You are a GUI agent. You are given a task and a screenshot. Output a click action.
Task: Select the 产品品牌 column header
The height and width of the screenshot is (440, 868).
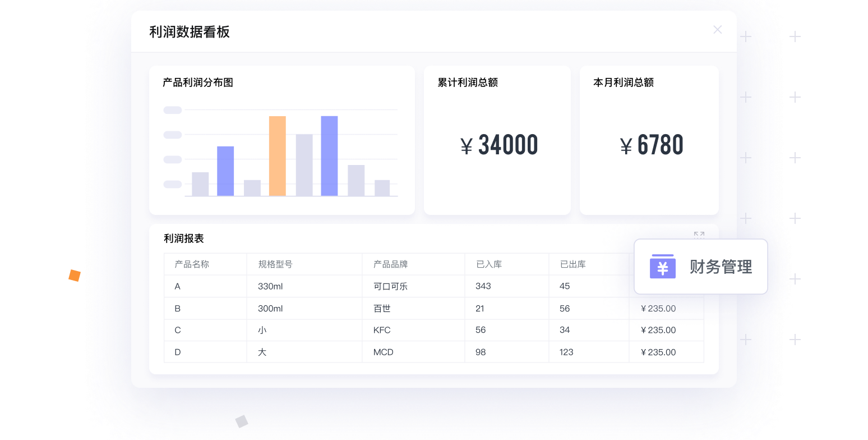coord(390,264)
